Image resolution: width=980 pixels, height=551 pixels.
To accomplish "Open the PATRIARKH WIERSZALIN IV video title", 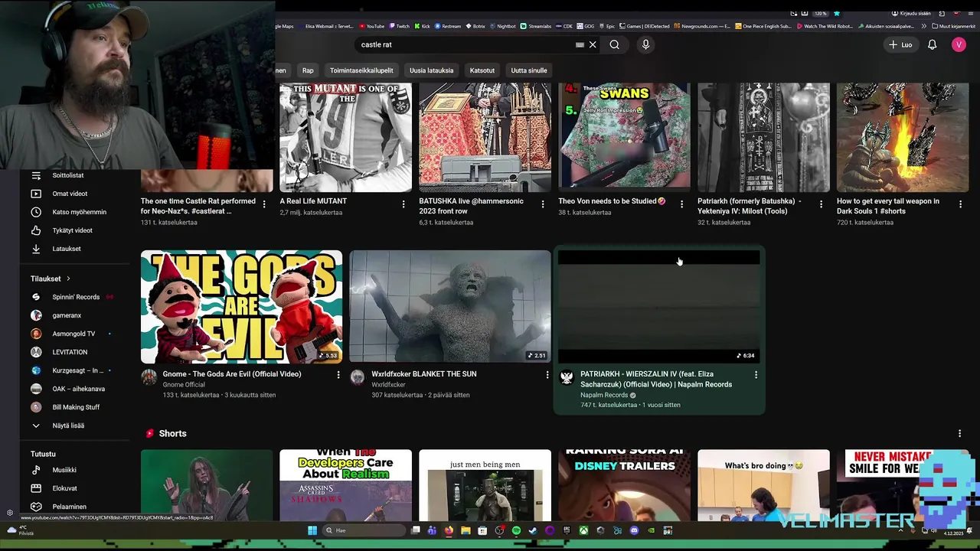I will [657, 379].
